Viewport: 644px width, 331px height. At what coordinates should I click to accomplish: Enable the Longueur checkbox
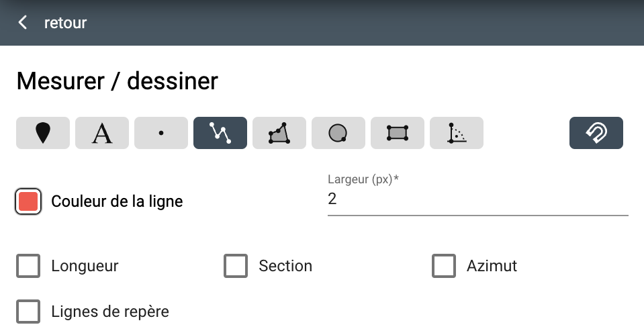pos(28,266)
